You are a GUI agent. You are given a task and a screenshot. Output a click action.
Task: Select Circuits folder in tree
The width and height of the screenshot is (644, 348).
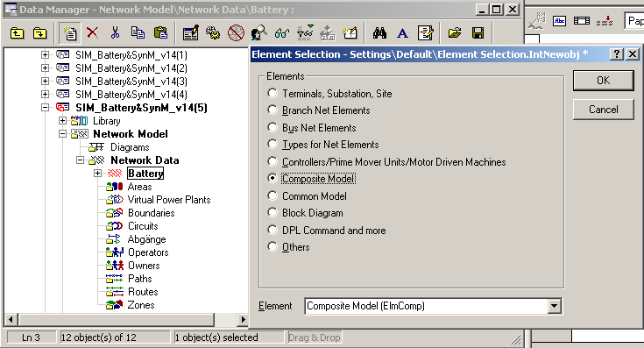[143, 226]
